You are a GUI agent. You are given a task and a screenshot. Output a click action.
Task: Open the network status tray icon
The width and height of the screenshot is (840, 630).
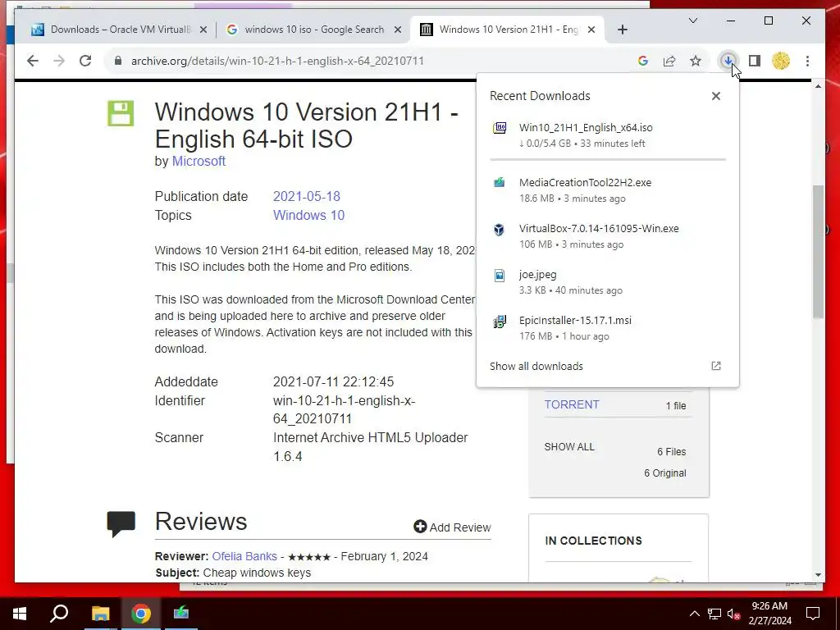[714, 614]
